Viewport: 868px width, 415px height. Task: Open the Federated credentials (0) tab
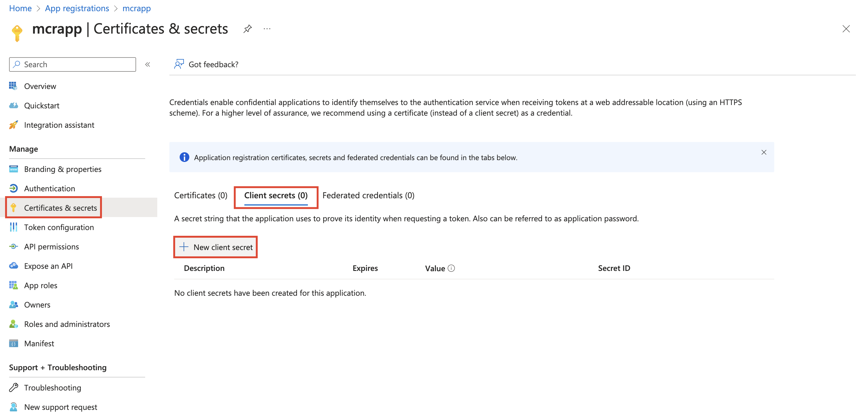pyautogui.click(x=368, y=196)
